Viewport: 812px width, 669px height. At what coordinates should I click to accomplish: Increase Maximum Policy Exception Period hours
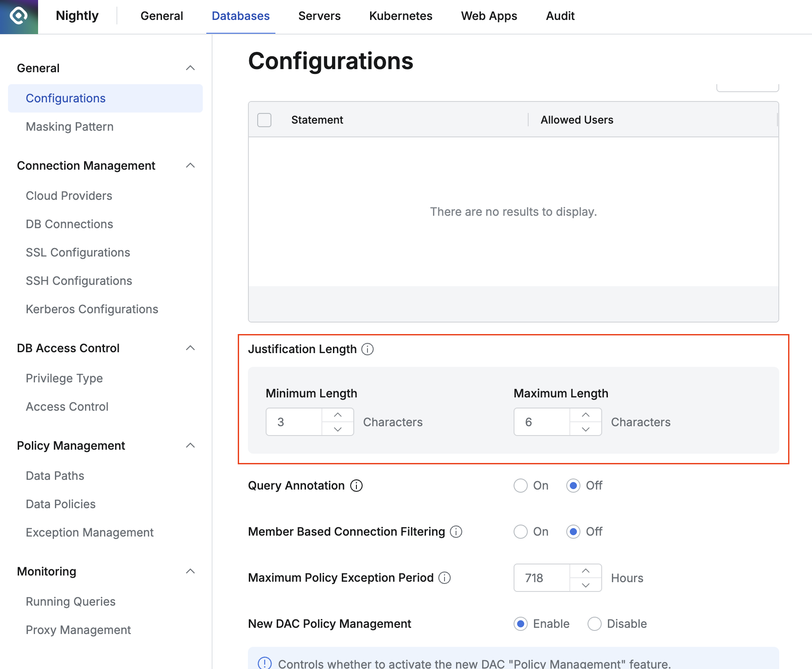(585, 571)
